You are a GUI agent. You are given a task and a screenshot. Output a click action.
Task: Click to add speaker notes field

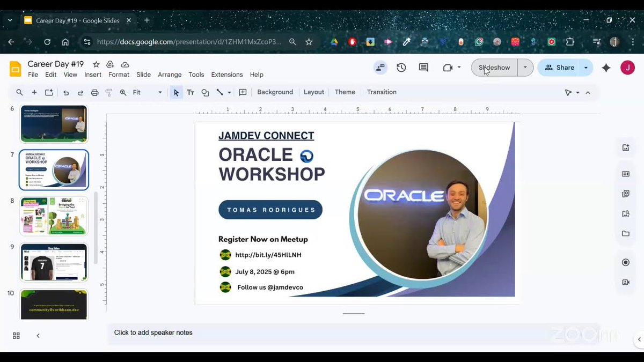[354, 333]
